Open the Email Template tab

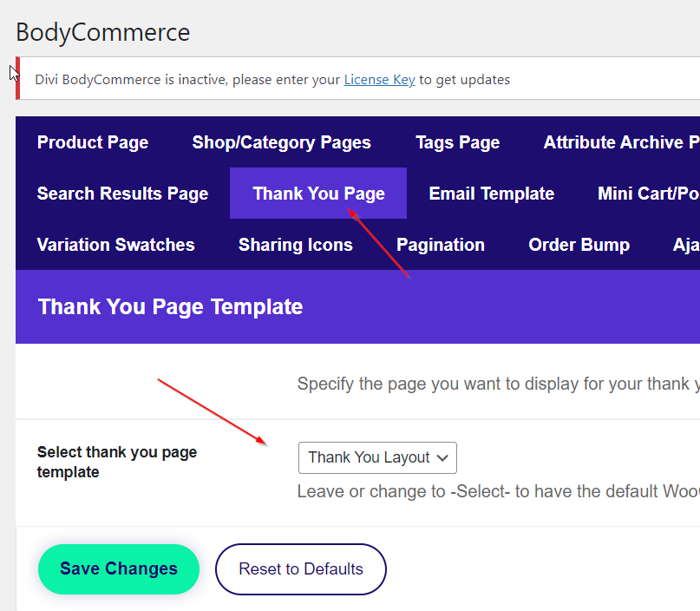491,194
